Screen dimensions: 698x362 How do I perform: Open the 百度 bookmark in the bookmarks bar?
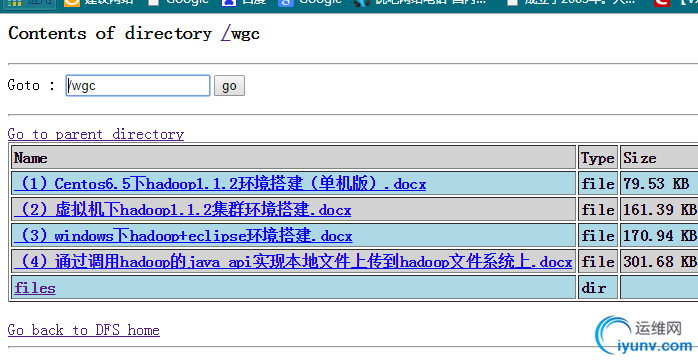point(244,2)
